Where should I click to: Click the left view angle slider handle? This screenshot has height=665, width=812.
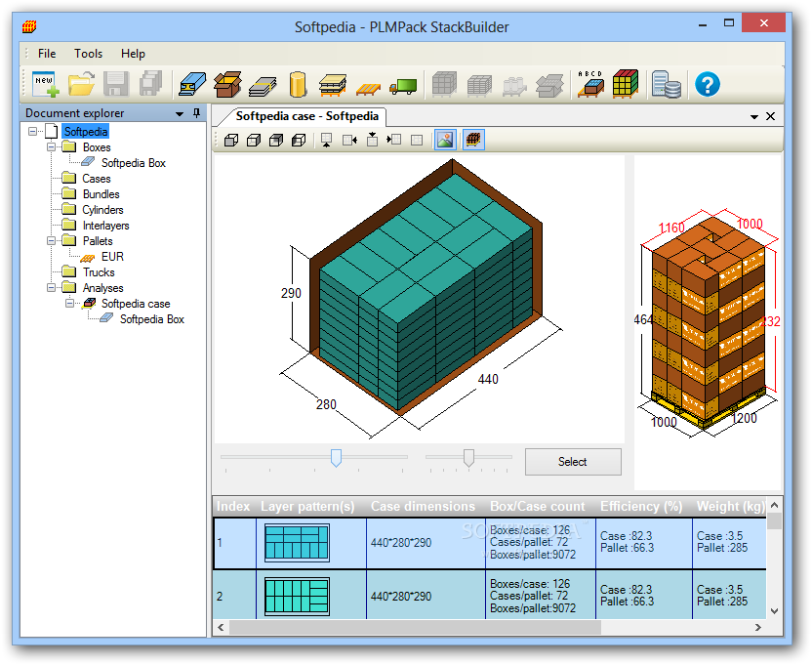[336, 458]
